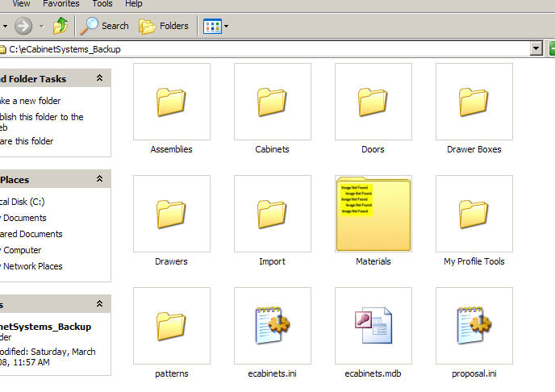This screenshot has height=392, width=555.
Task: Go up one folder level
Action: click(x=61, y=26)
